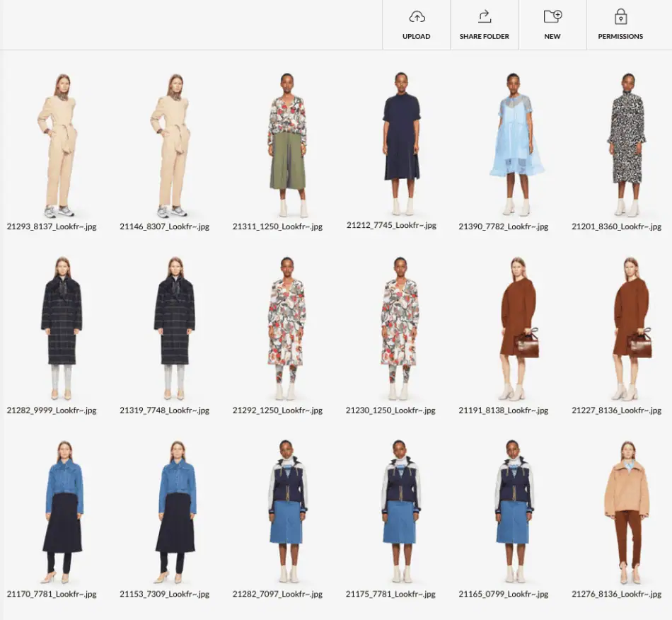Image resolution: width=672 pixels, height=620 pixels.
Task: Select the denim skirt thumbnail 21175_7781
Action: coord(400,511)
